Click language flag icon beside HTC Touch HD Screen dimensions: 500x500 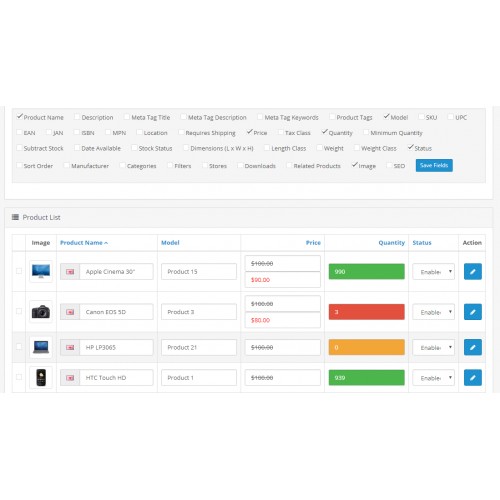(x=70, y=378)
